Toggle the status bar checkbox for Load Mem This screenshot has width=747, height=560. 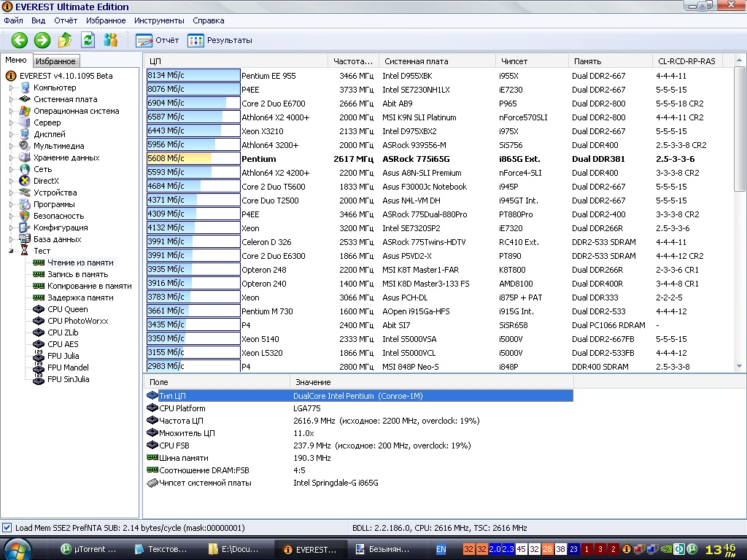point(7,528)
